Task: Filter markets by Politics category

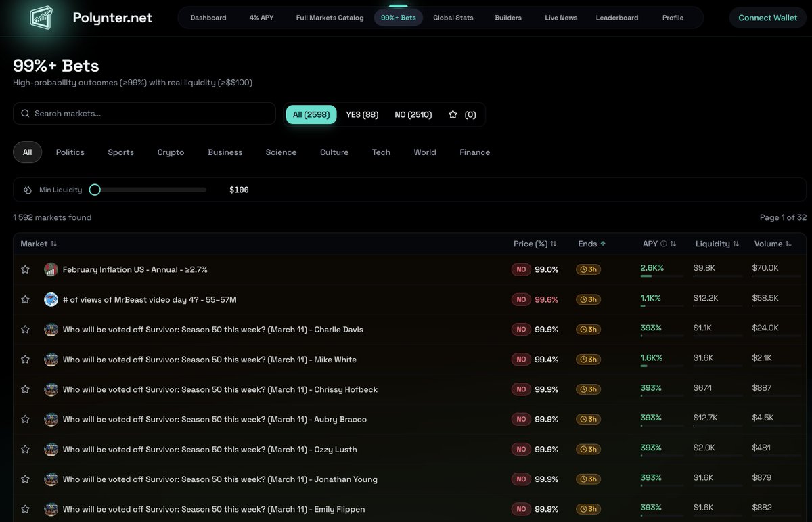Action: pyautogui.click(x=70, y=152)
